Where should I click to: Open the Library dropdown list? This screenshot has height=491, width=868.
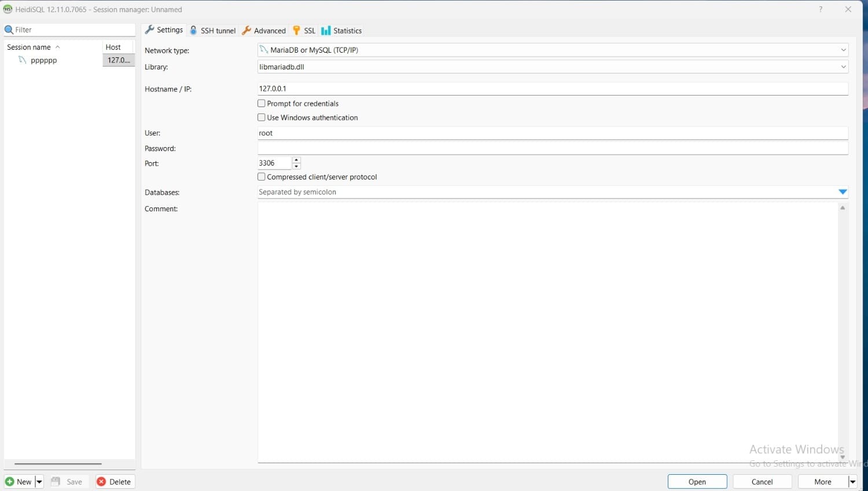click(x=843, y=67)
